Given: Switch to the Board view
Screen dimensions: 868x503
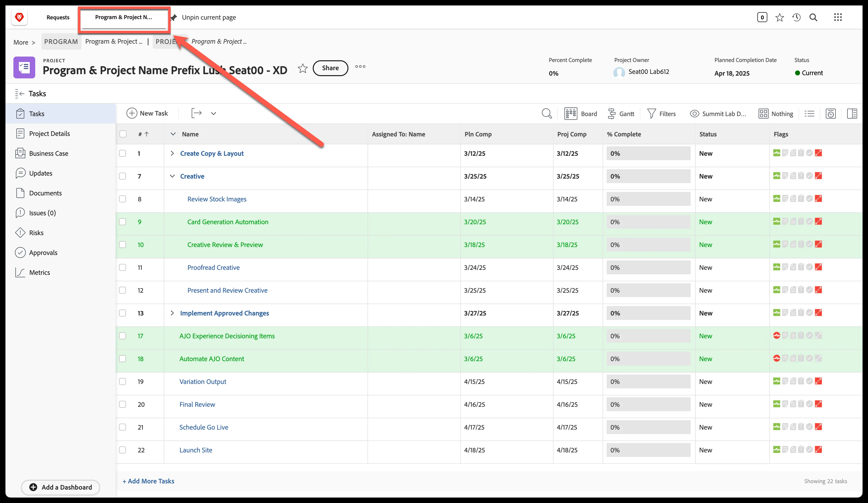Looking at the screenshot, I should 581,114.
